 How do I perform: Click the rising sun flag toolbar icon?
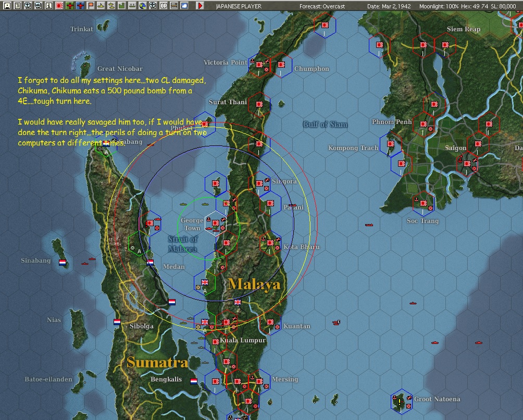[59, 5]
